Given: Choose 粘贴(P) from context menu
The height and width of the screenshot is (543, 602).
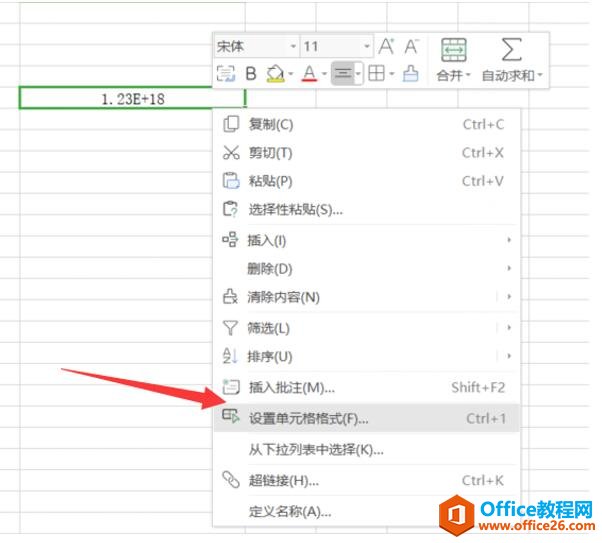Looking at the screenshot, I should (x=366, y=181).
